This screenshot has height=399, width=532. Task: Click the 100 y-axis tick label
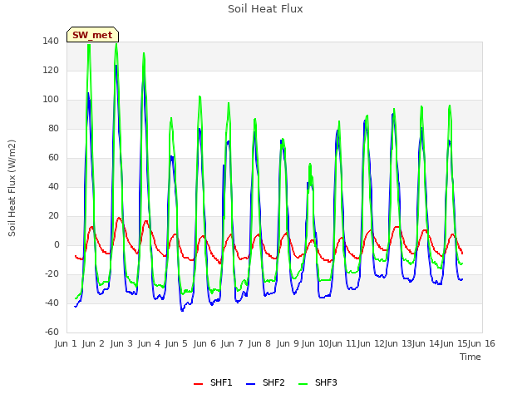pyautogui.click(x=51, y=100)
